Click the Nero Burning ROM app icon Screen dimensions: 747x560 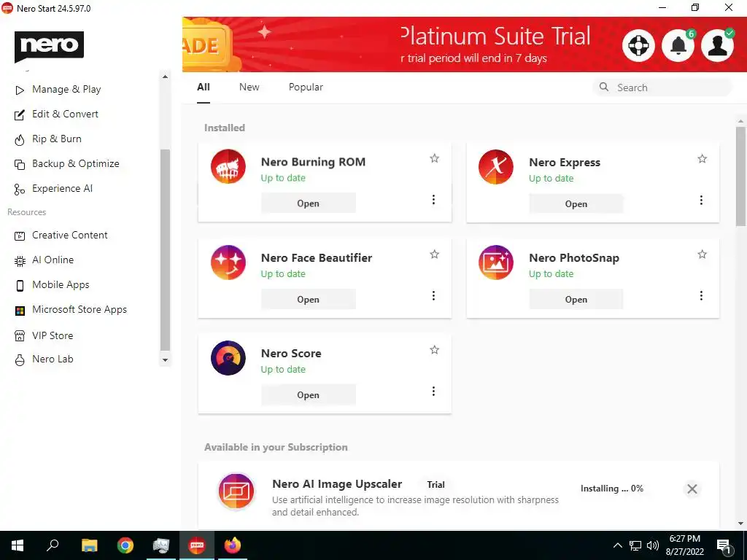(228, 167)
